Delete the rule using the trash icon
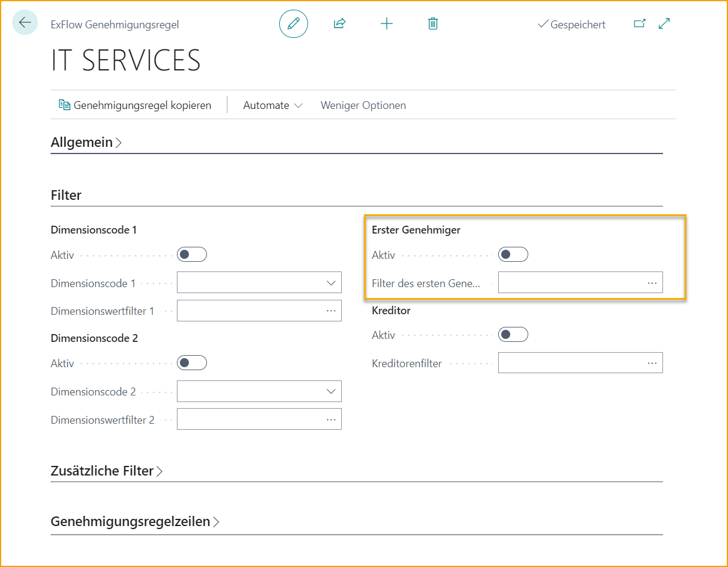 [433, 23]
